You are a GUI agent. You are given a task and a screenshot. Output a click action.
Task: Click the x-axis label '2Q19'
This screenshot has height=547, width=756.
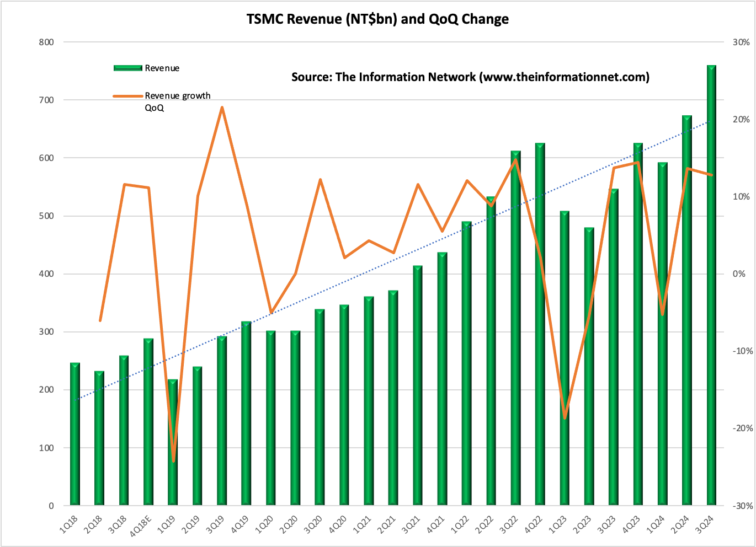[190, 523]
